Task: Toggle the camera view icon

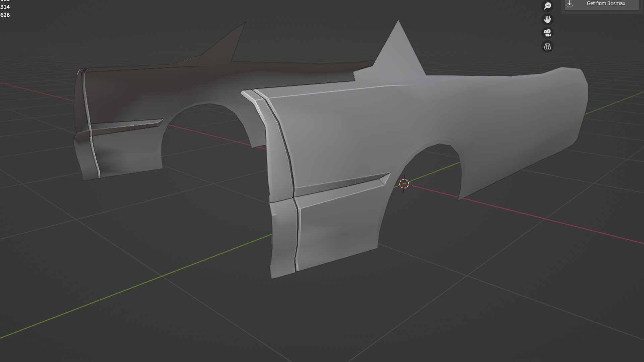Action: 547,33
